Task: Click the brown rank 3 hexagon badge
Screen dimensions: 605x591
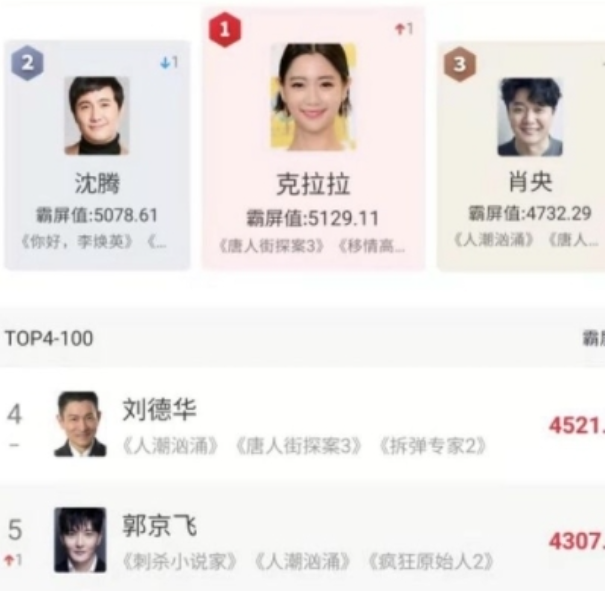Action: (x=460, y=64)
